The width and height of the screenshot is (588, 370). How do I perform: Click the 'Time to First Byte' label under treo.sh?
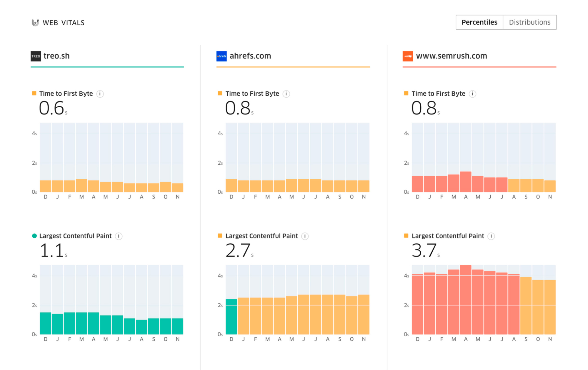[x=66, y=93]
